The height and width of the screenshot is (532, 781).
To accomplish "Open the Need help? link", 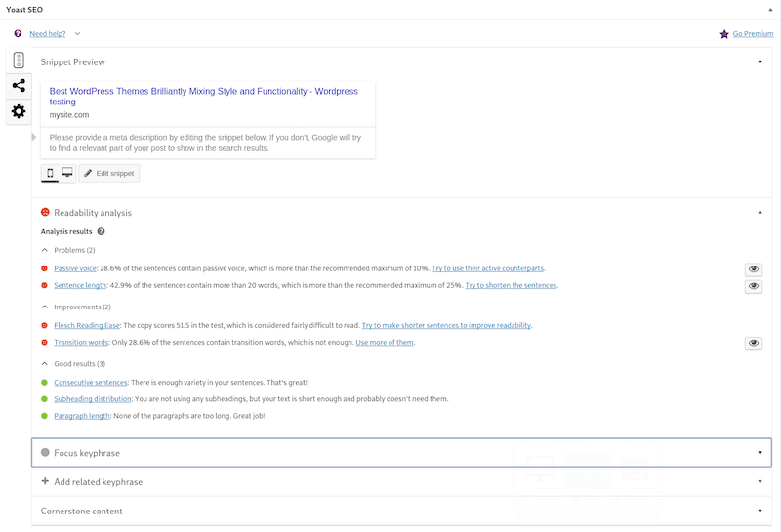I will point(47,34).
